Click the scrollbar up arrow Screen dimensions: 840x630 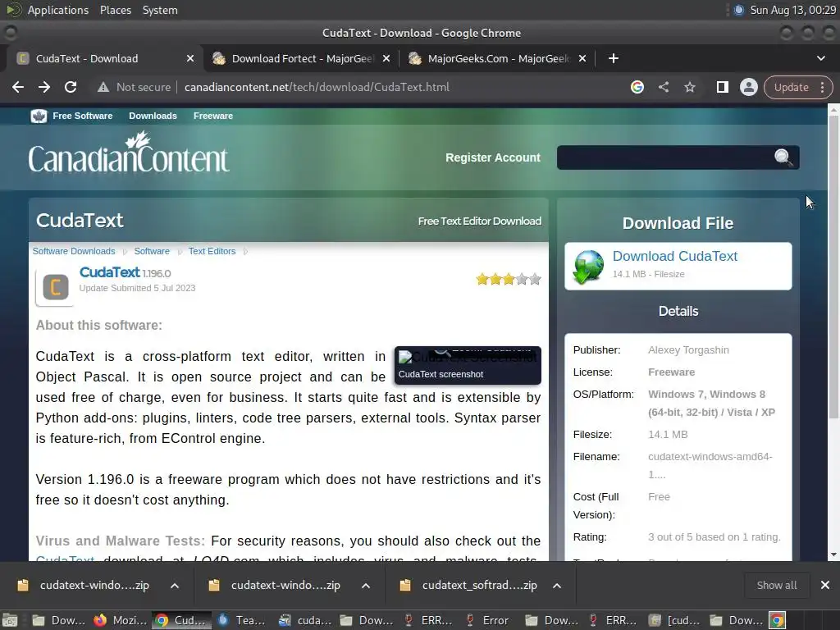pyautogui.click(x=833, y=109)
